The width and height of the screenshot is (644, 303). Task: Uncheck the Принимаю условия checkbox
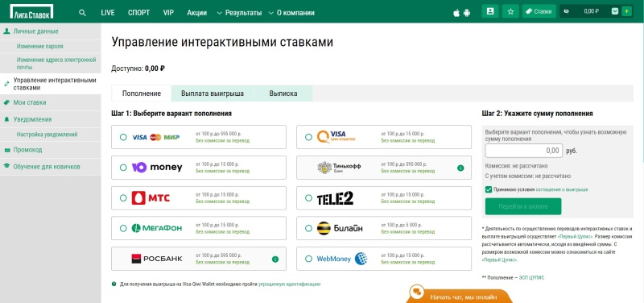(489, 189)
